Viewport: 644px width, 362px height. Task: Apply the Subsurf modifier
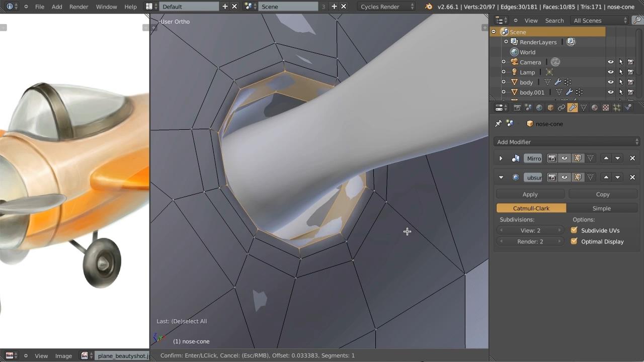[x=530, y=194]
